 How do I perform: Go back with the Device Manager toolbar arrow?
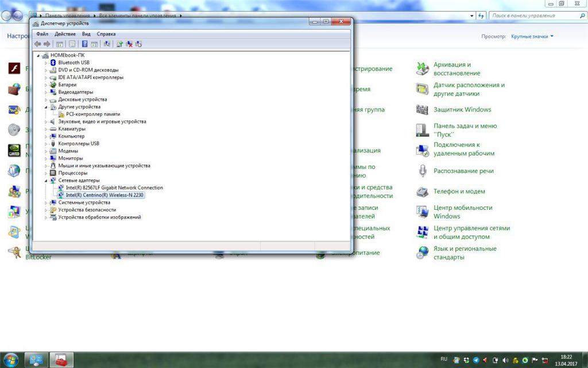pos(37,44)
